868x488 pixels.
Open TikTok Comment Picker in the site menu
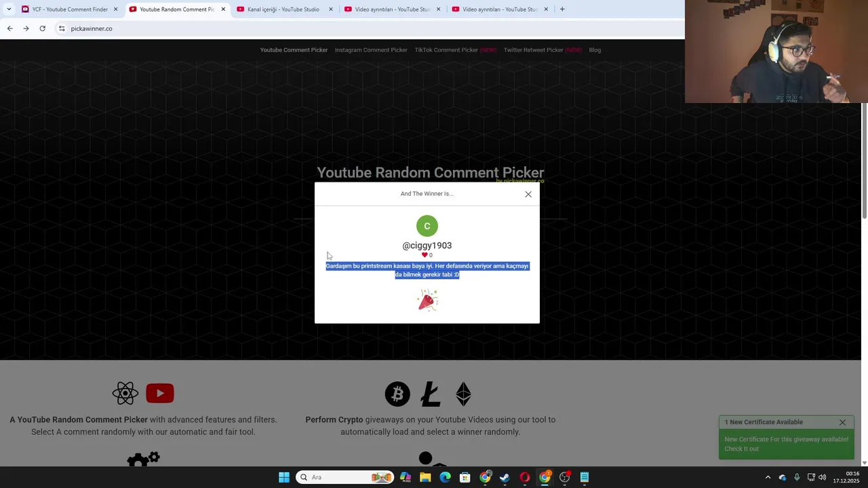click(x=455, y=49)
